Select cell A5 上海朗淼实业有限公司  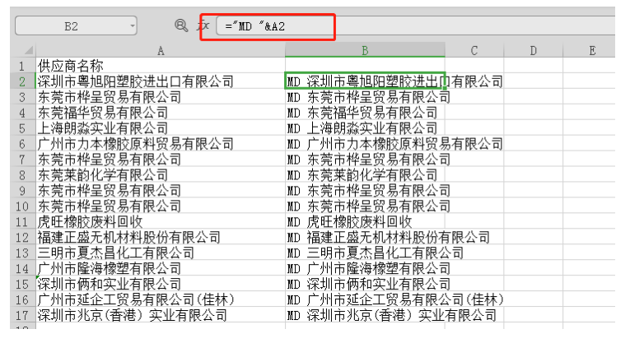click(x=161, y=128)
